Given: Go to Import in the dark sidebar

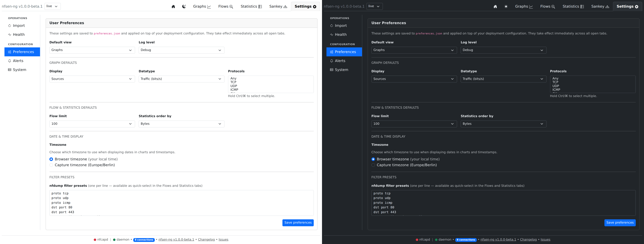Looking at the screenshot, I should [344, 26].
